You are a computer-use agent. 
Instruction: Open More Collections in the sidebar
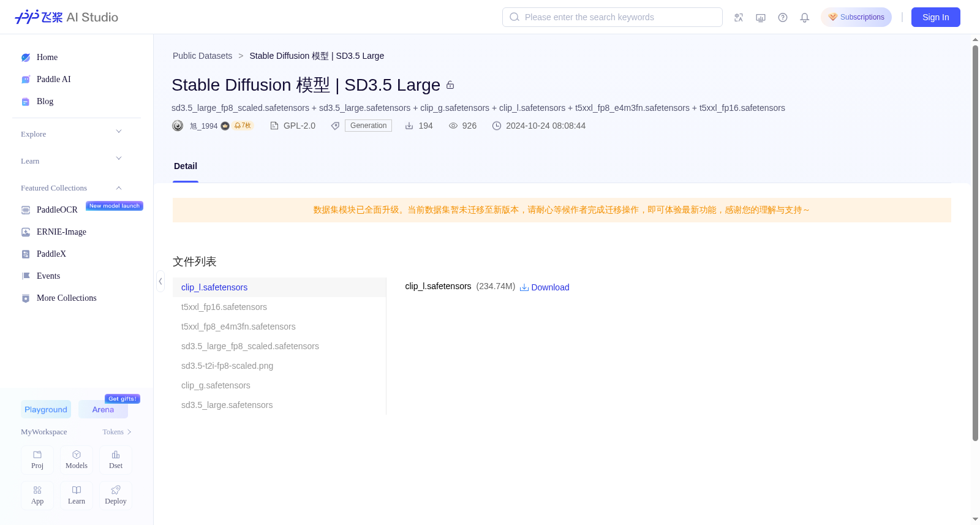tap(67, 298)
